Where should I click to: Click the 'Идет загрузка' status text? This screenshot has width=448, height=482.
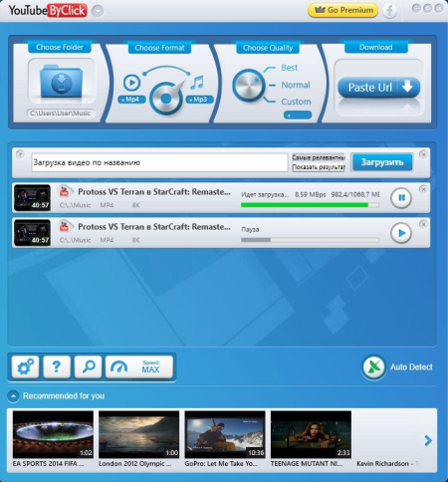265,195
